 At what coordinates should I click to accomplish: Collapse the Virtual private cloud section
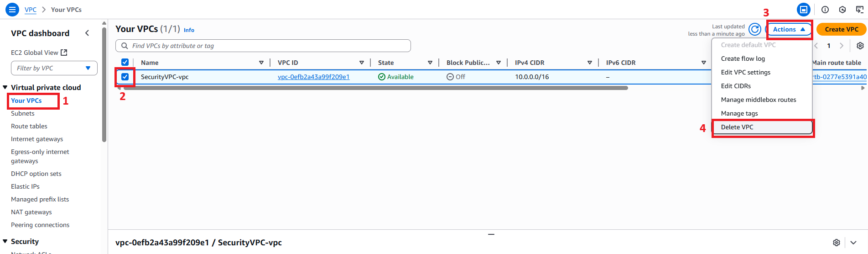(x=5, y=87)
